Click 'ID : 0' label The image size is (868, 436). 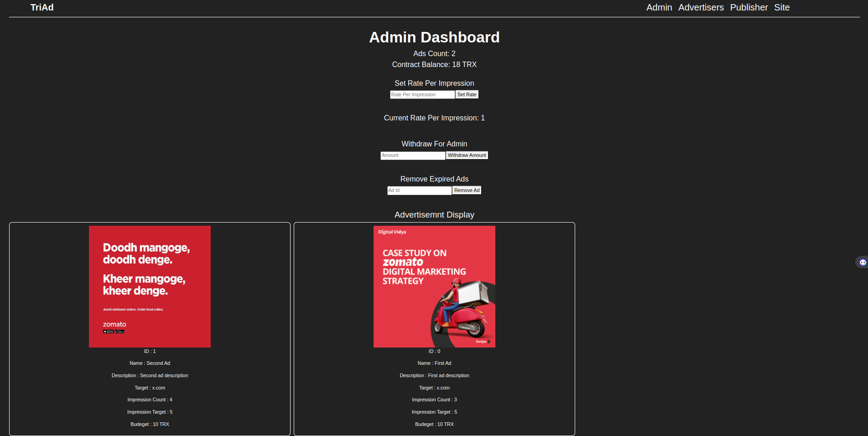434,351
